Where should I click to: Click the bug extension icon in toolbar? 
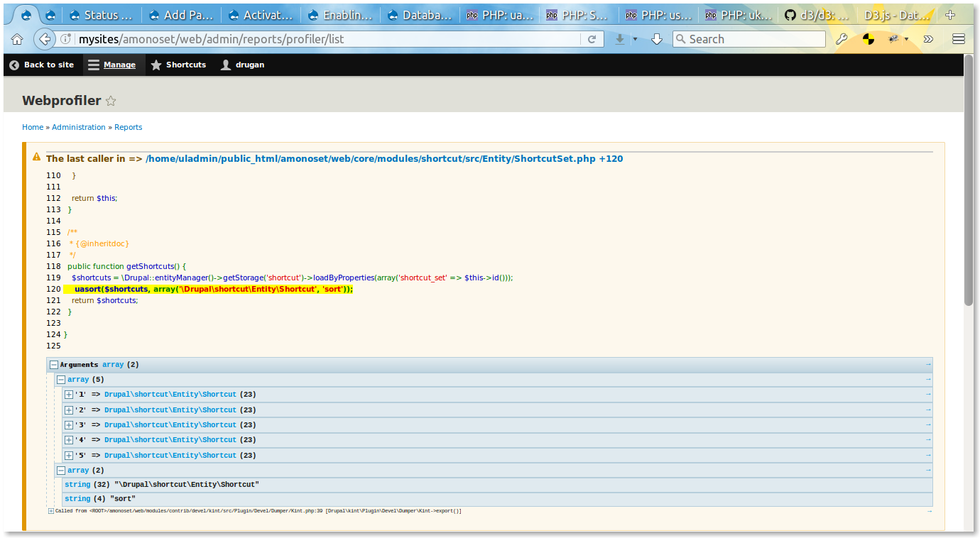[894, 39]
